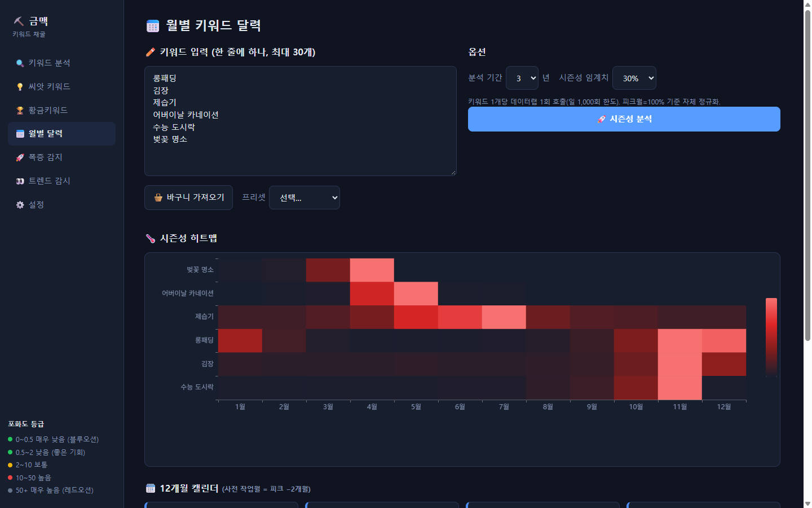Expand the 프리셋 선택 dropdown
This screenshot has width=812, height=508.
[304, 198]
